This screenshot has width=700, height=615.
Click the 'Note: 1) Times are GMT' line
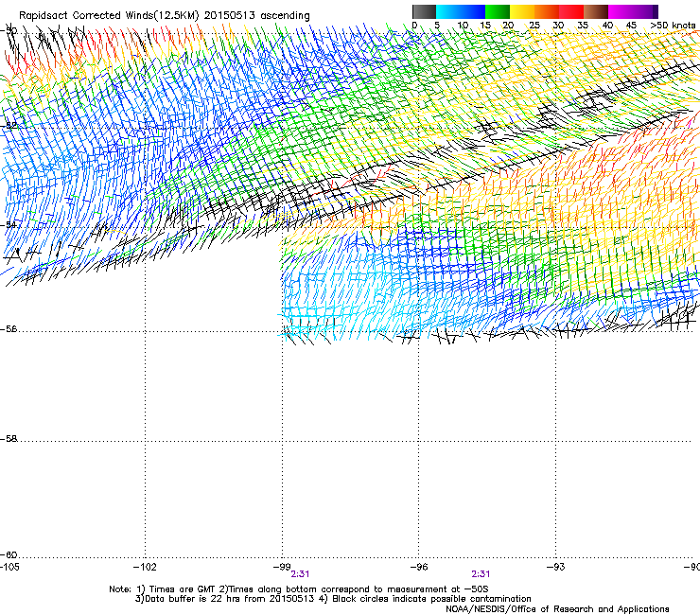(299, 589)
